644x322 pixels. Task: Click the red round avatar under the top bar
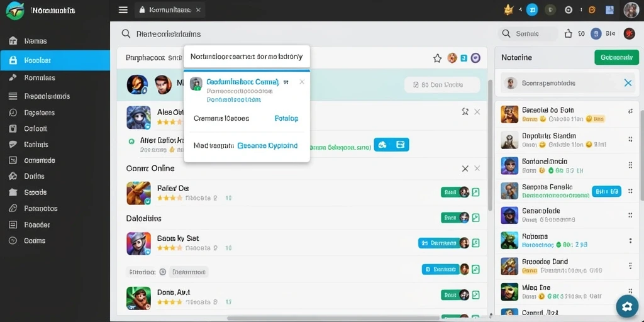[x=629, y=34]
